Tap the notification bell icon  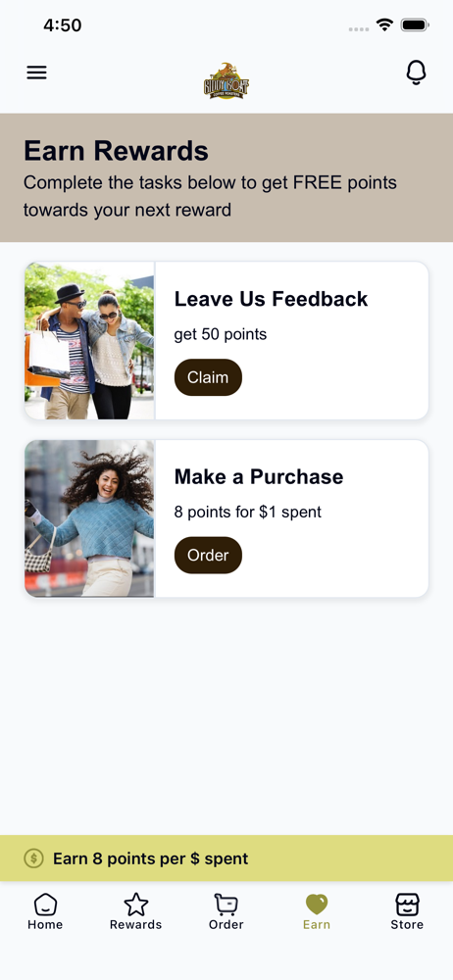click(416, 73)
